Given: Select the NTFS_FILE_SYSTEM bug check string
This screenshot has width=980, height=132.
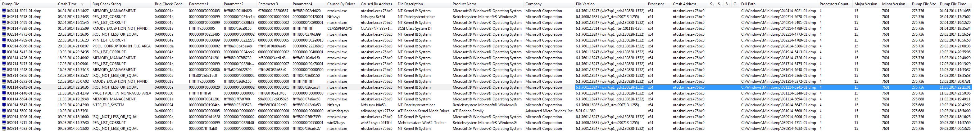Looking at the screenshot, I should (x=108, y=105).
